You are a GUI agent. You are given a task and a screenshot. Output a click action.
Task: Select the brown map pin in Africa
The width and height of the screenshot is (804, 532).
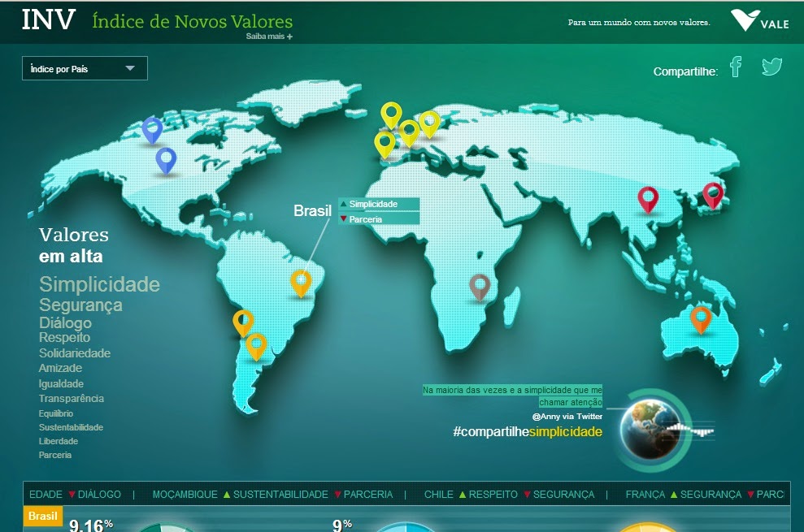[x=480, y=286]
